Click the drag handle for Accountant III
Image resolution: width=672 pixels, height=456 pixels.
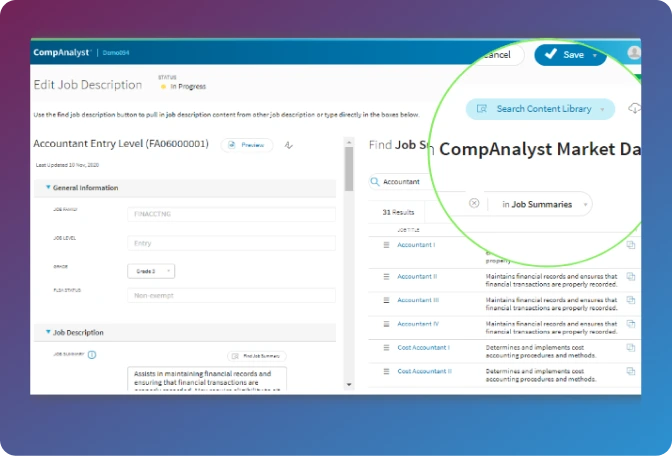coord(386,300)
